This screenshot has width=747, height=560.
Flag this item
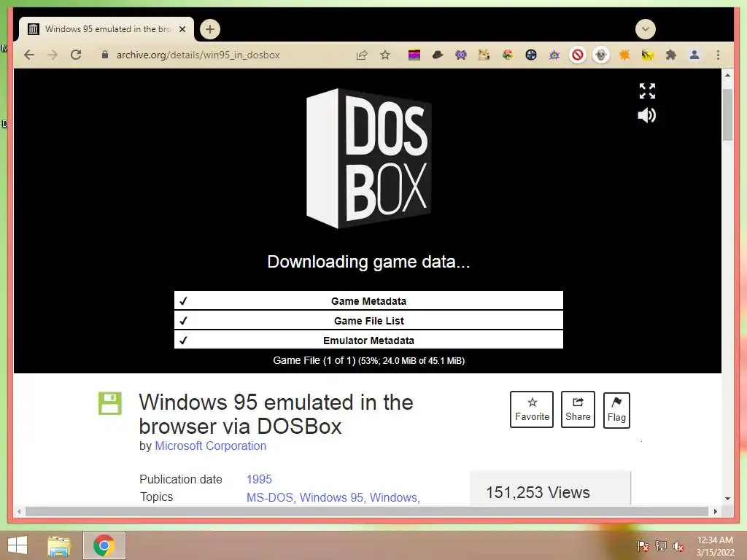[616, 411]
